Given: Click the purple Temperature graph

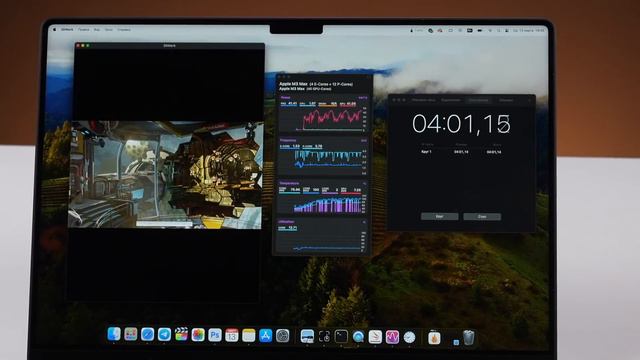Looking at the screenshot, I should point(327,204).
